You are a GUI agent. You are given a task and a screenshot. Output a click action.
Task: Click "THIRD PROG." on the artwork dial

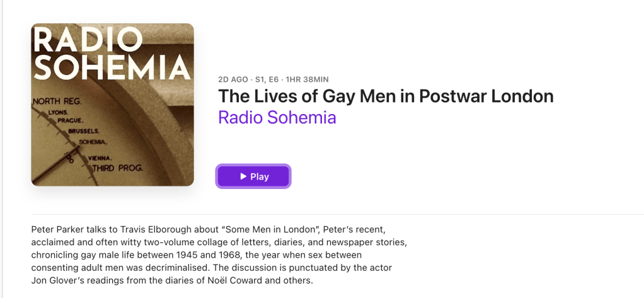[118, 168]
